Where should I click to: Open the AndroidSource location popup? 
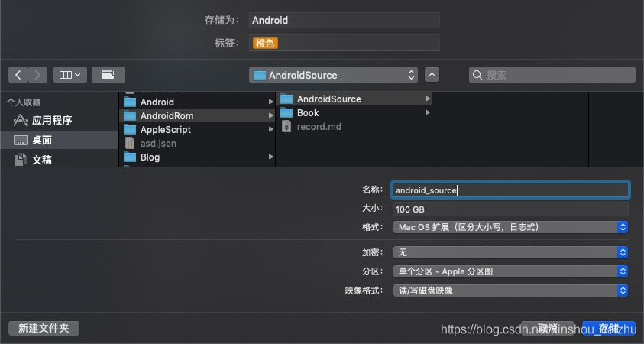(x=333, y=75)
